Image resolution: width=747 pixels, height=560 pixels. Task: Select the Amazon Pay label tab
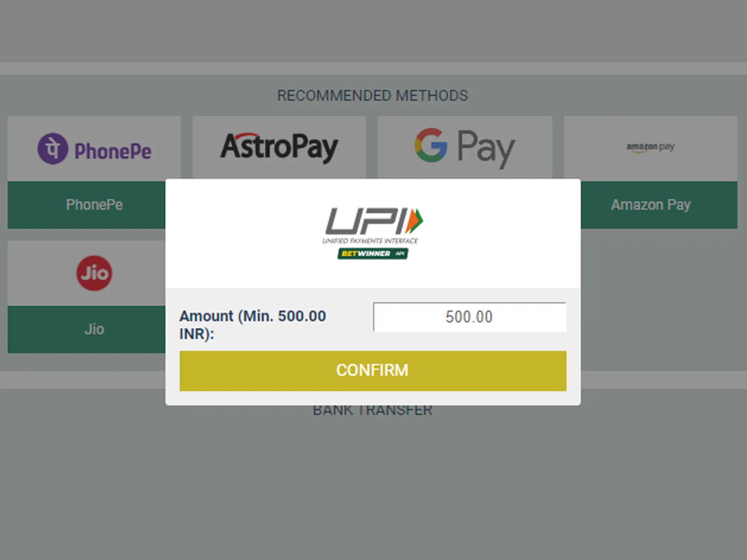(x=652, y=205)
